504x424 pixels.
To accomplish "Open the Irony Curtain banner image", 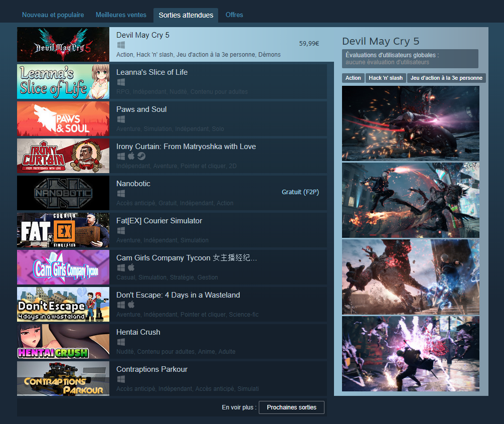I will 63,156.
